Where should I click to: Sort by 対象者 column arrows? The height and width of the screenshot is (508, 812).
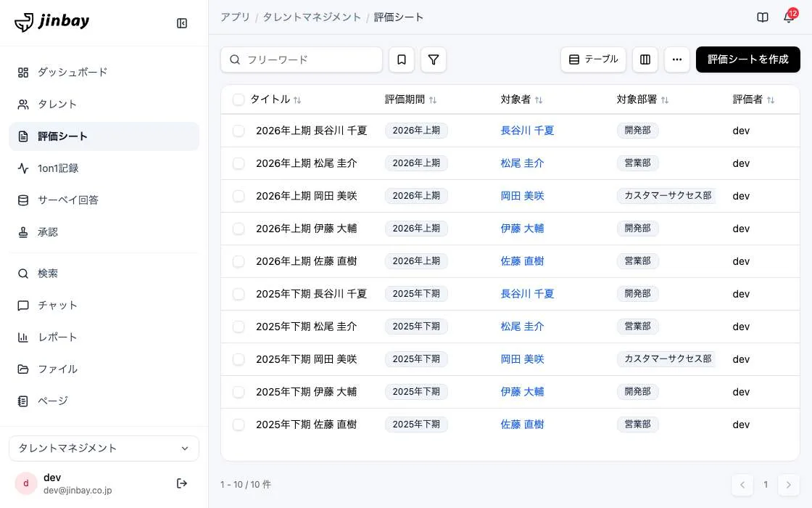pyautogui.click(x=539, y=100)
